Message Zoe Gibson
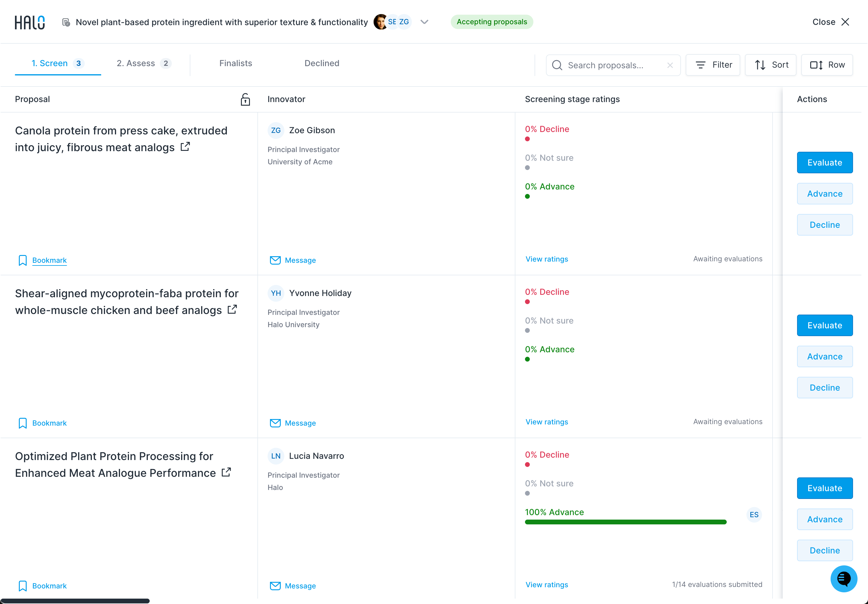 pos(293,260)
